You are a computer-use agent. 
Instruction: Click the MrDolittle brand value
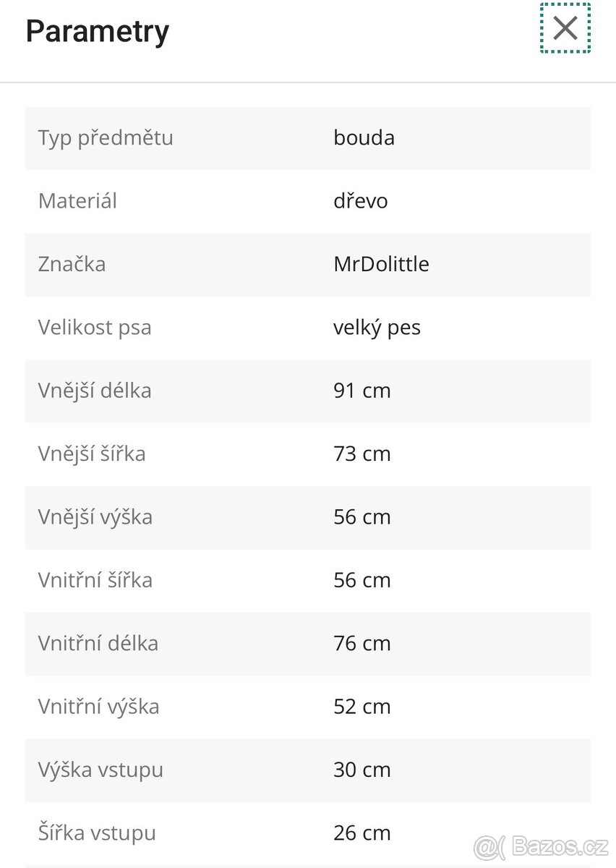[x=381, y=264]
